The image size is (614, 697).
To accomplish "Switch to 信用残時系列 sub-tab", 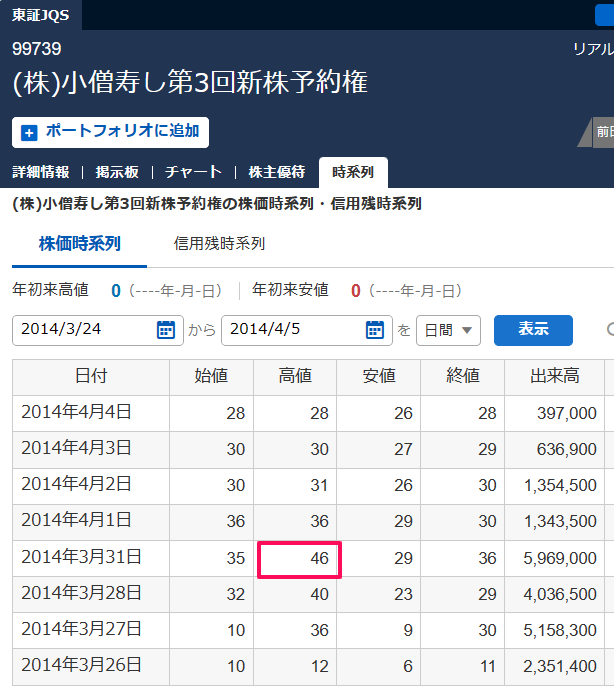I will tap(219, 243).
